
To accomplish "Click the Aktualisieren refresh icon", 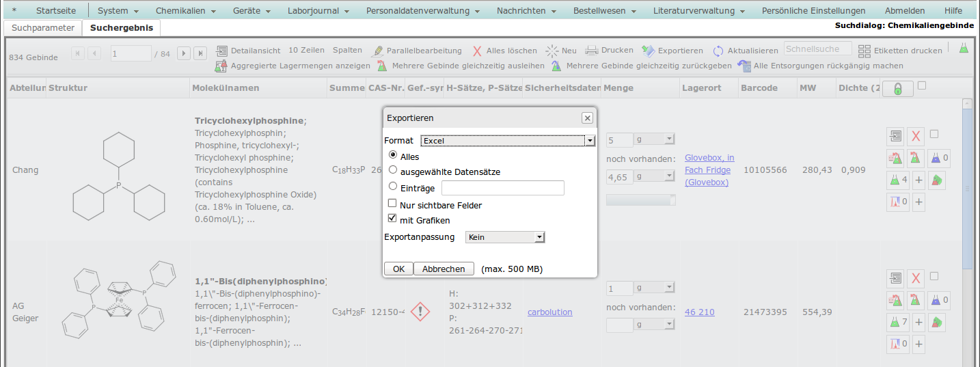I will coord(718,51).
